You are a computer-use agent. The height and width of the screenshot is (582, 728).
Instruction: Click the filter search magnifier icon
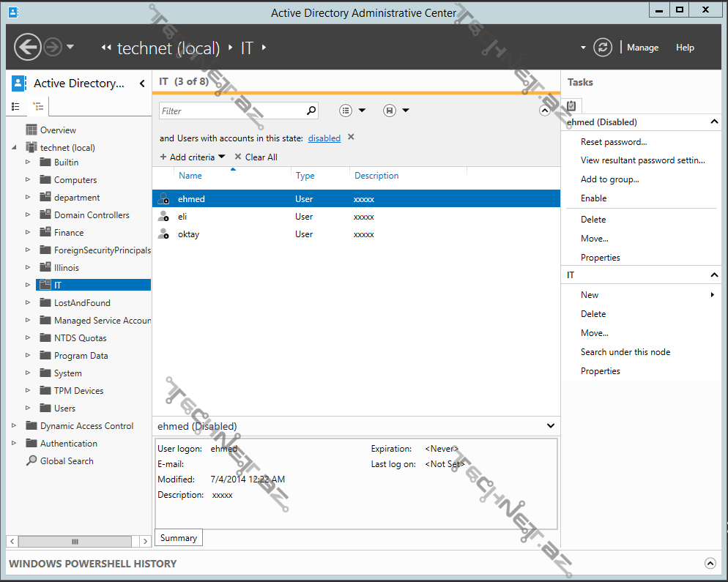tap(311, 110)
